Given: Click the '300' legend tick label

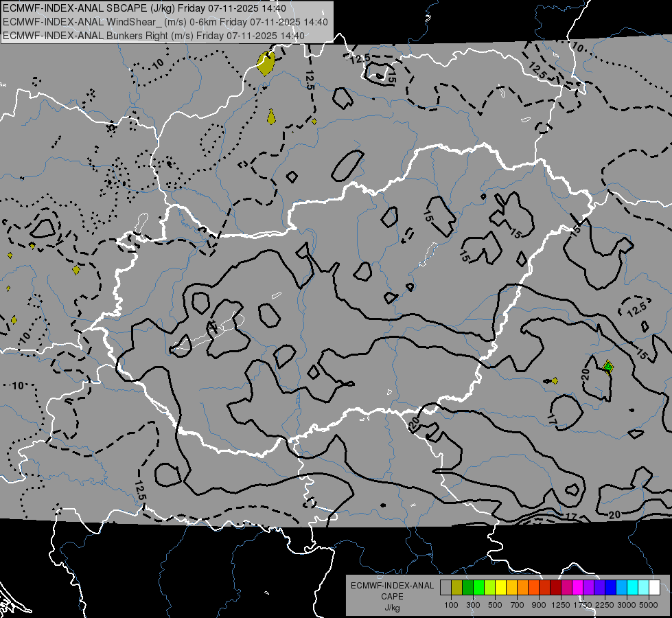Looking at the screenshot, I should [473, 605].
